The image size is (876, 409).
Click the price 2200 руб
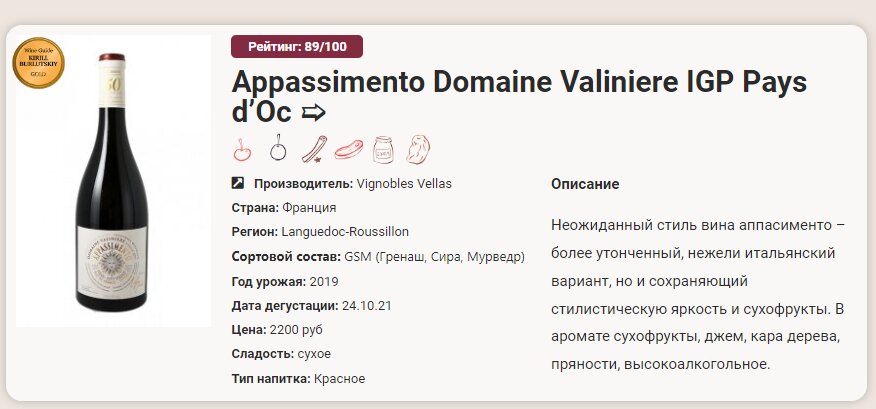point(296,330)
